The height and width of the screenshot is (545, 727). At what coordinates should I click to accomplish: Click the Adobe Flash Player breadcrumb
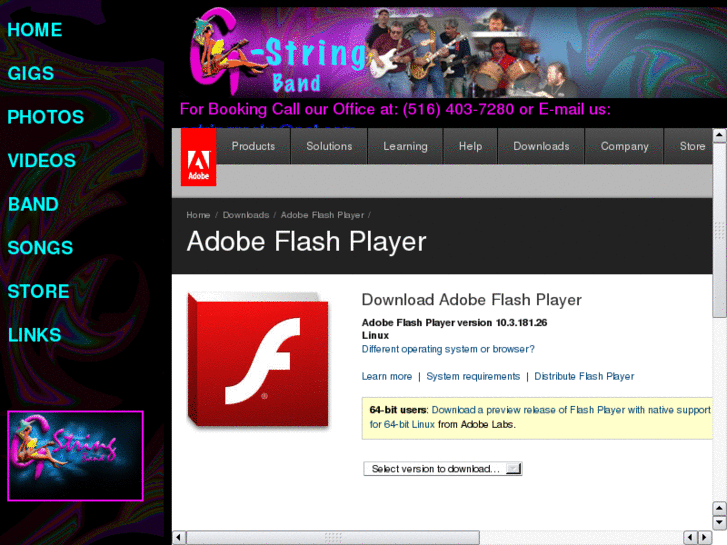(x=322, y=215)
